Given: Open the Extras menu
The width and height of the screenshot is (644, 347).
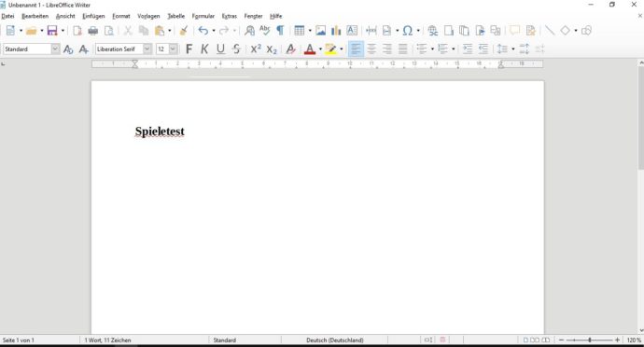Looking at the screenshot, I should coord(230,16).
